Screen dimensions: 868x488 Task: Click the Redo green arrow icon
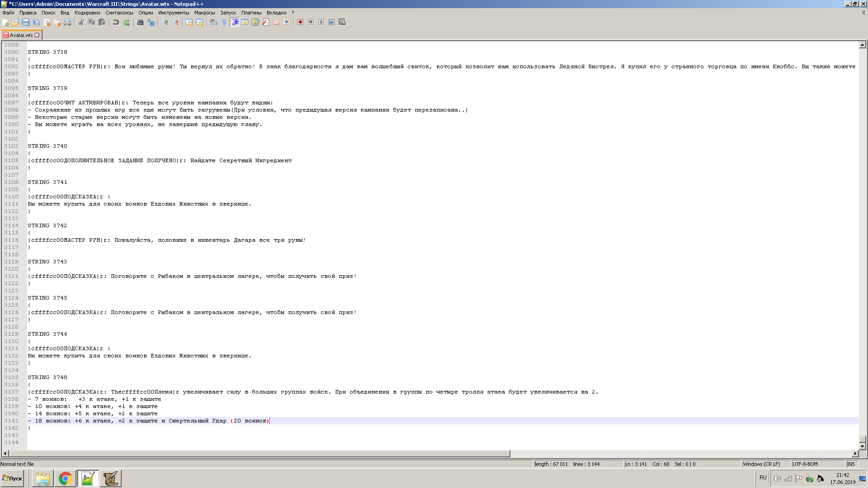click(127, 22)
